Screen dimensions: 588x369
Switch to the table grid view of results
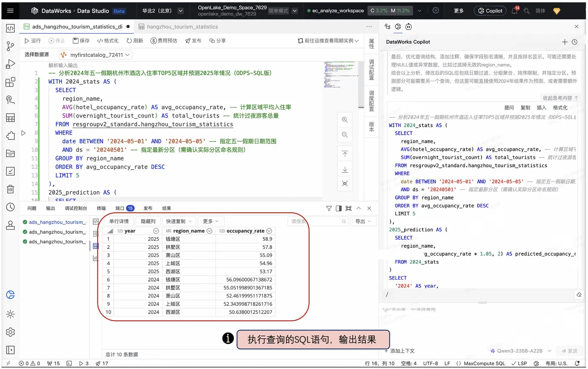[x=96, y=246]
